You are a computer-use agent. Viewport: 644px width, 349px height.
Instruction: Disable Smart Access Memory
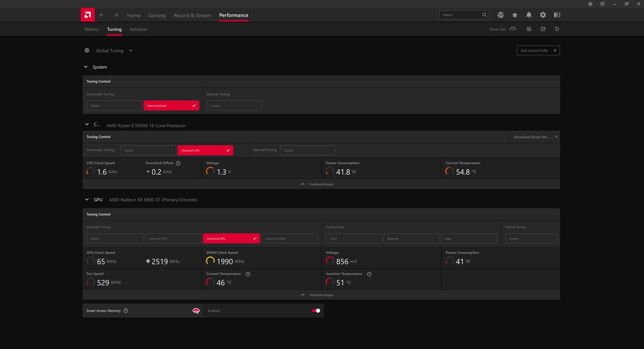(315, 310)
